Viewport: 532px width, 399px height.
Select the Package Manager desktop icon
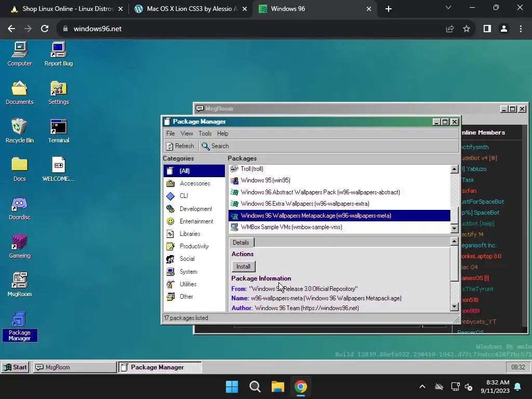tap(19, 326)
